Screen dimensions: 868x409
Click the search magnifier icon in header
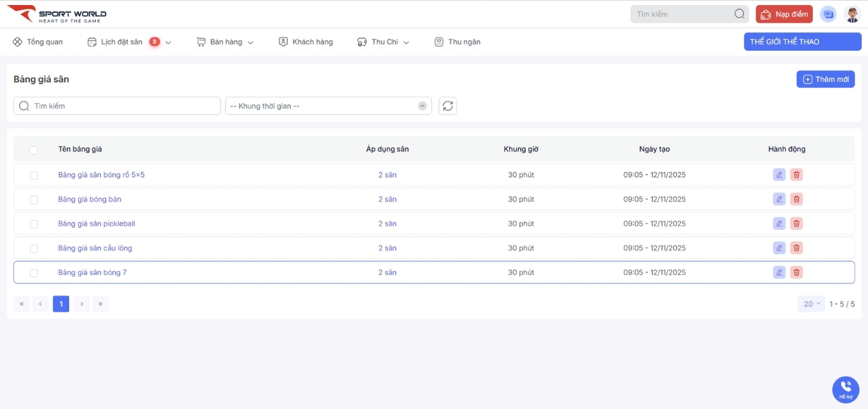tap(740, 14)
